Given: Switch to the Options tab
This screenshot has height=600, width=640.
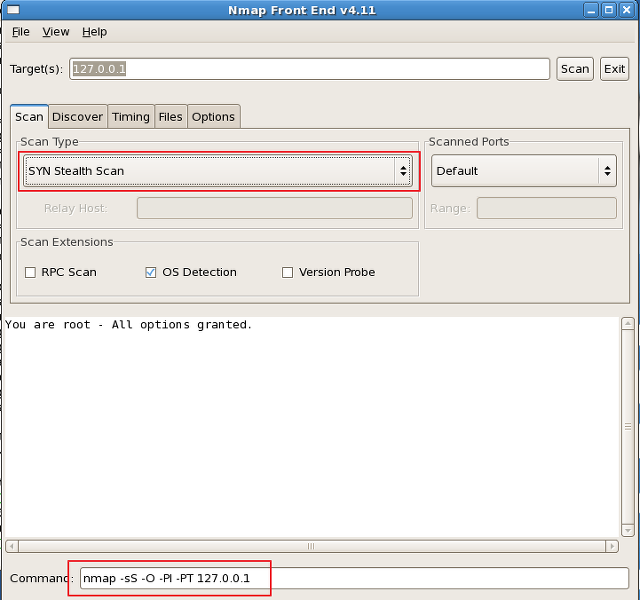Looking at the screenshot, I should click(x=213, y=117).
